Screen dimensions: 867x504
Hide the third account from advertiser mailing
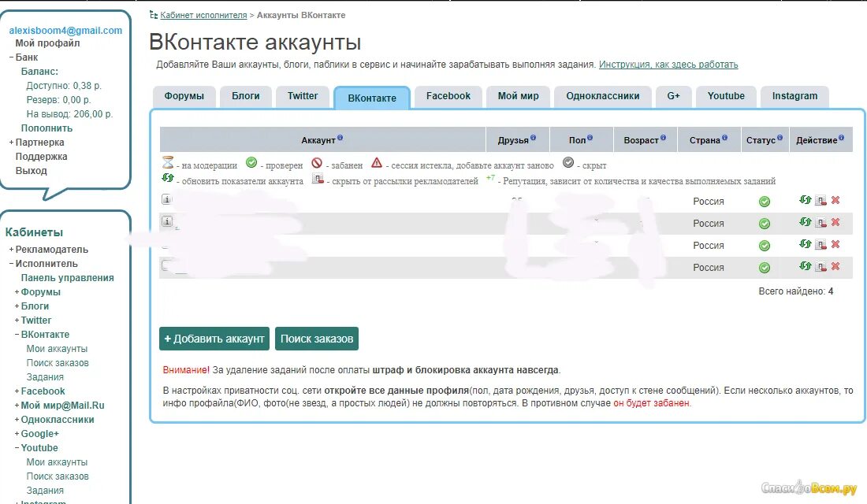[821, 245]
